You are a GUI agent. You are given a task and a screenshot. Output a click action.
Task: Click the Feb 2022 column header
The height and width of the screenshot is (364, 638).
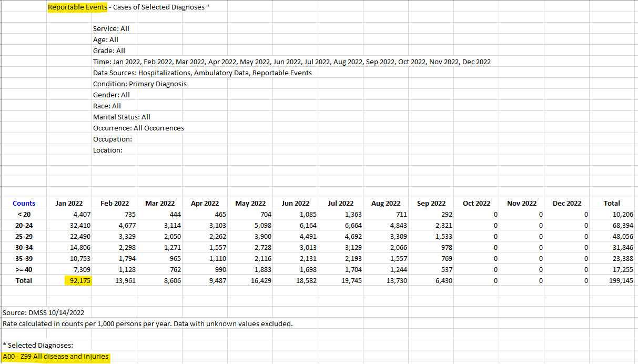tap(115, 203)
